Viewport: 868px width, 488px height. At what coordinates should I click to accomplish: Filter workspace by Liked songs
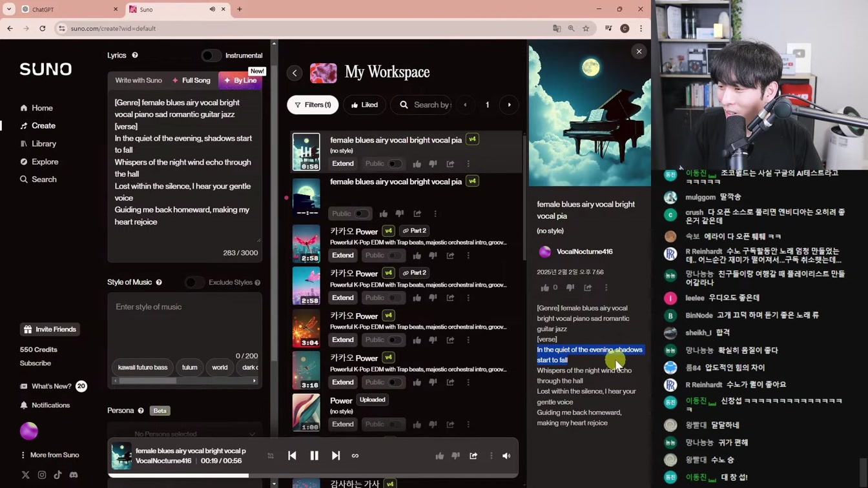pyautogui.click(x=364, y=105)
